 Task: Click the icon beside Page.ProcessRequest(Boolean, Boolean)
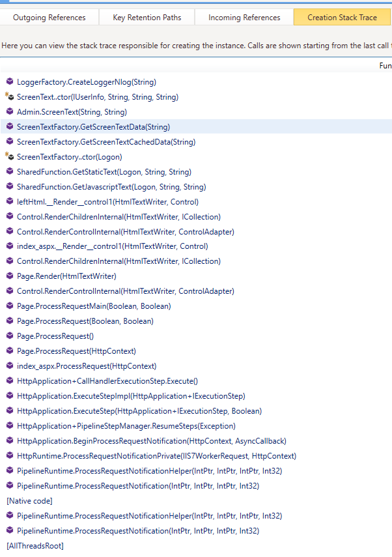(x=10, y=321)
